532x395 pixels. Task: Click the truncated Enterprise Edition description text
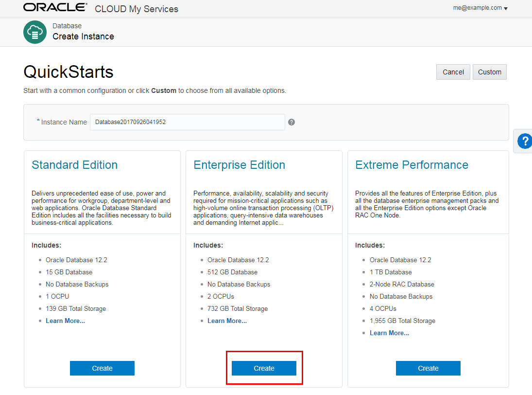pyautogui.click(x=260, y=208)
